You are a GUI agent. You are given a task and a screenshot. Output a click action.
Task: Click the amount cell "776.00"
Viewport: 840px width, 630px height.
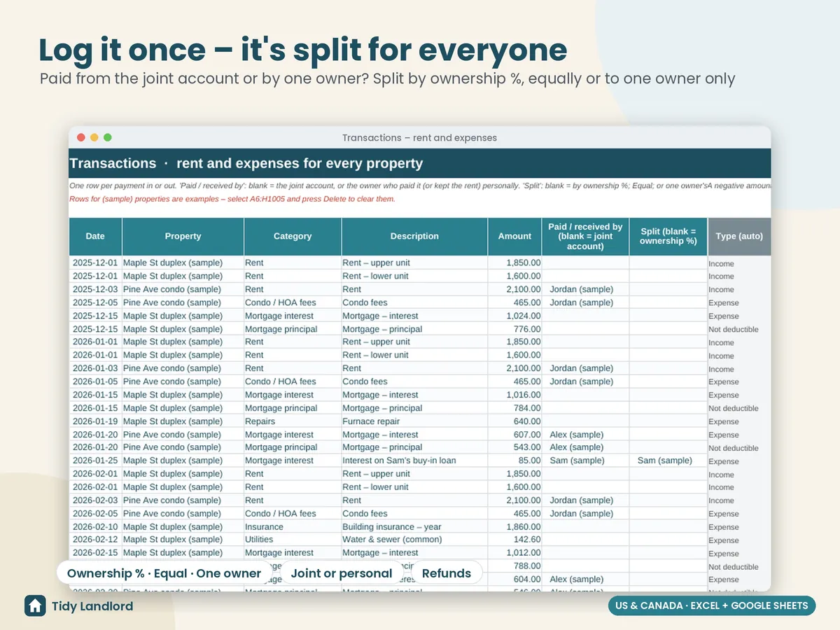pyautogui.click(x=514, y=329)
